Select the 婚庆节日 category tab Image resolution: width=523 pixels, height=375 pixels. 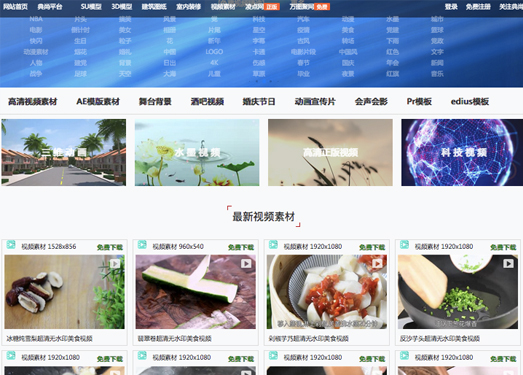pyautogui.click(x=259, y=101)
